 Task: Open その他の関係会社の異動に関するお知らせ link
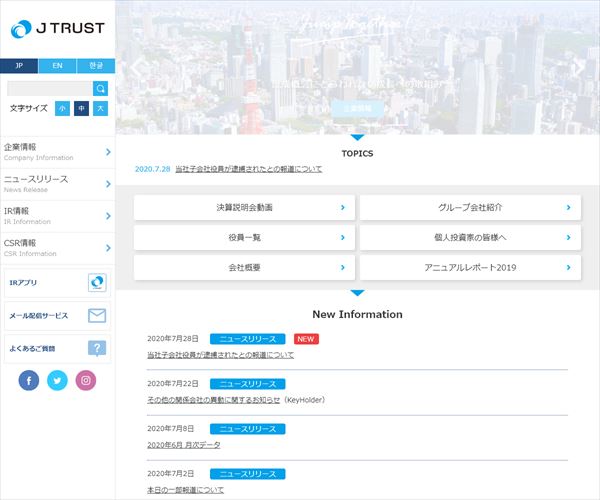pyautogui.click(x=214, y=400)
